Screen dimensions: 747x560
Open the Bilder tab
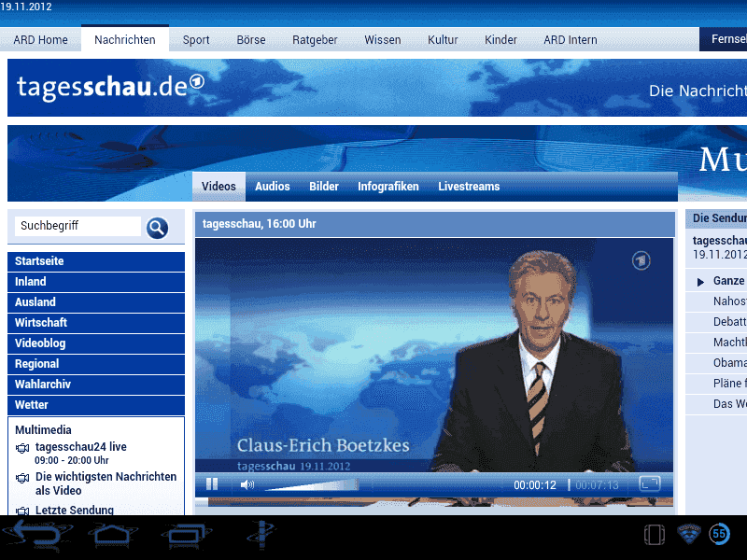pos(324,186)
